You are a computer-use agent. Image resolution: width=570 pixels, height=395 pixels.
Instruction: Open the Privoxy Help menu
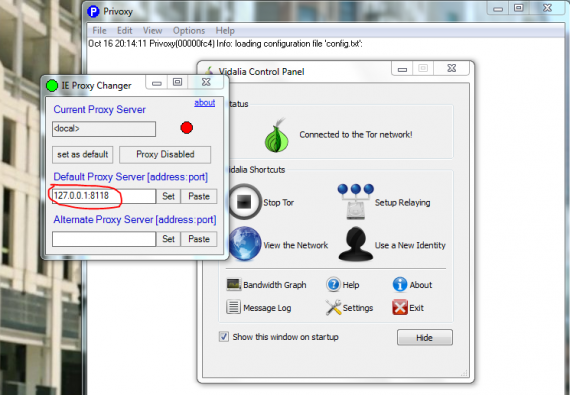click(225, 31)
